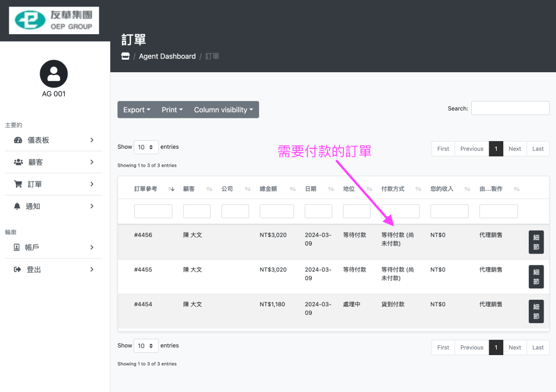
Task: Click the Search input field
Action: pos(510,108)
